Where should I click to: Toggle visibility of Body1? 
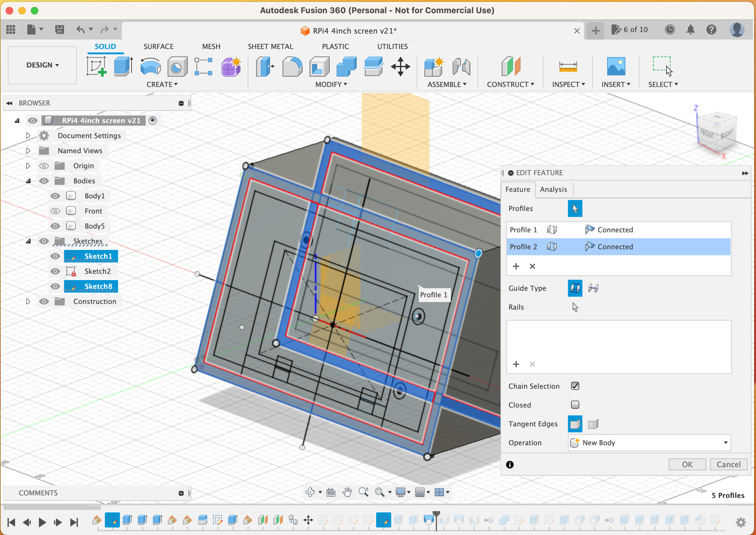[x=55, y=196]
